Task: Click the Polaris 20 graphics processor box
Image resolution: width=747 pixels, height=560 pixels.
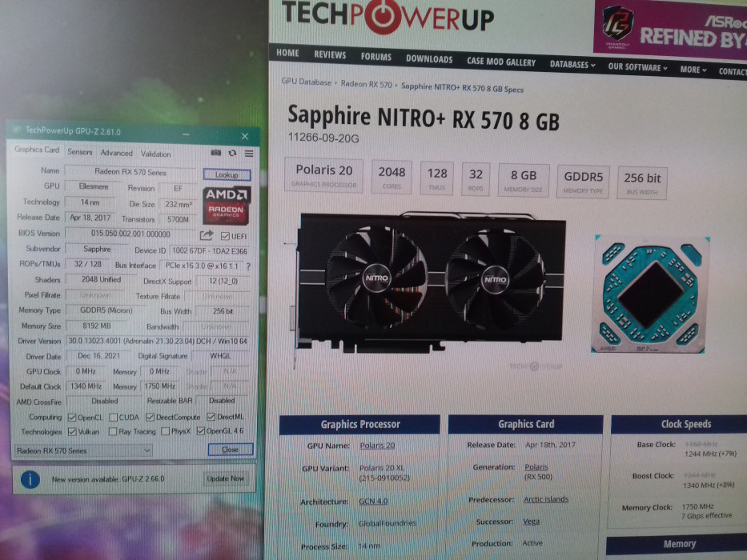Action: pos(324,176)
